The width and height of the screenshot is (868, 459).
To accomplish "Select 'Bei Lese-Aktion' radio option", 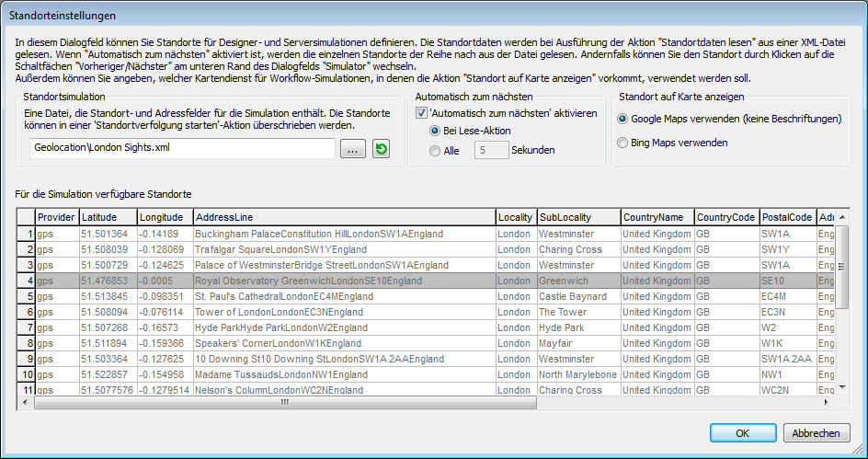I will [x=437, y=131].
